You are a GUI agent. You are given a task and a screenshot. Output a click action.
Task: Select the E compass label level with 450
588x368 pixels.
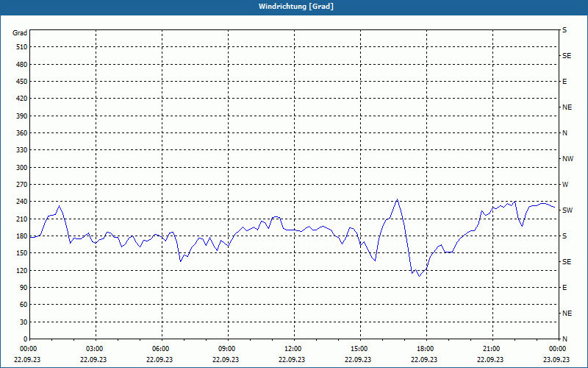564,82
